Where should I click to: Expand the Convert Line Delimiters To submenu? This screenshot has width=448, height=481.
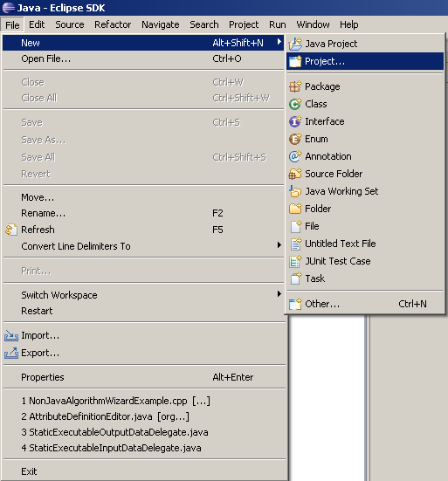(x=279, y=244)
